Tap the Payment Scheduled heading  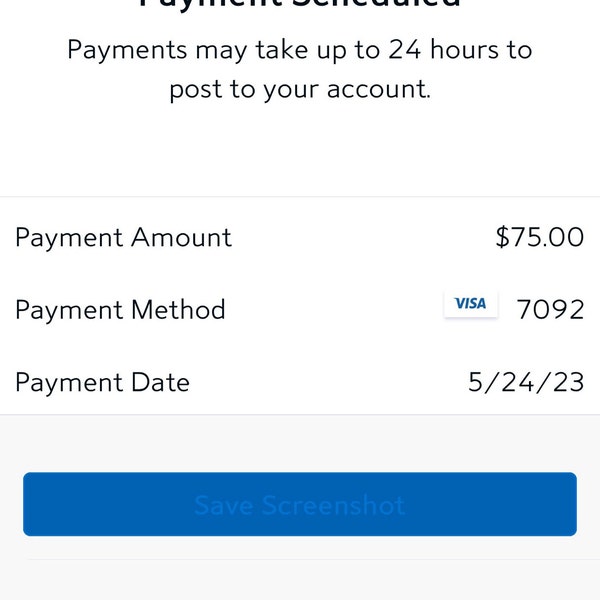click(300, 3)
